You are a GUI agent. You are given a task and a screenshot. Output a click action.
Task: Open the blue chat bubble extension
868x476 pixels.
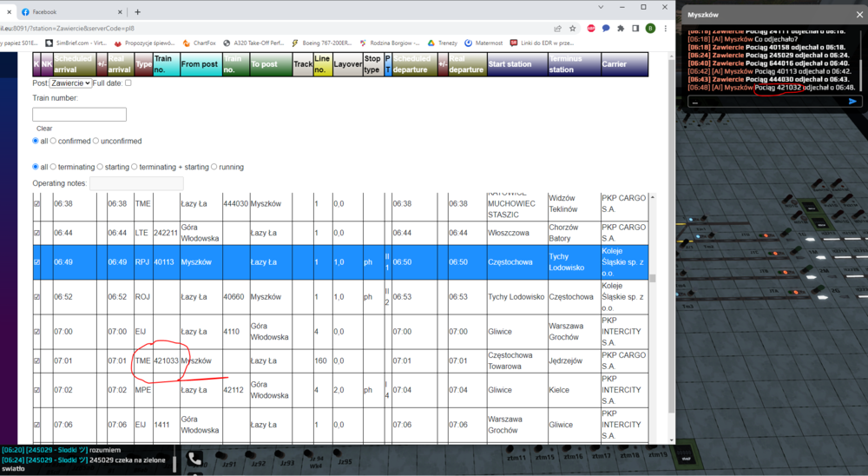(x=606, y=28)
